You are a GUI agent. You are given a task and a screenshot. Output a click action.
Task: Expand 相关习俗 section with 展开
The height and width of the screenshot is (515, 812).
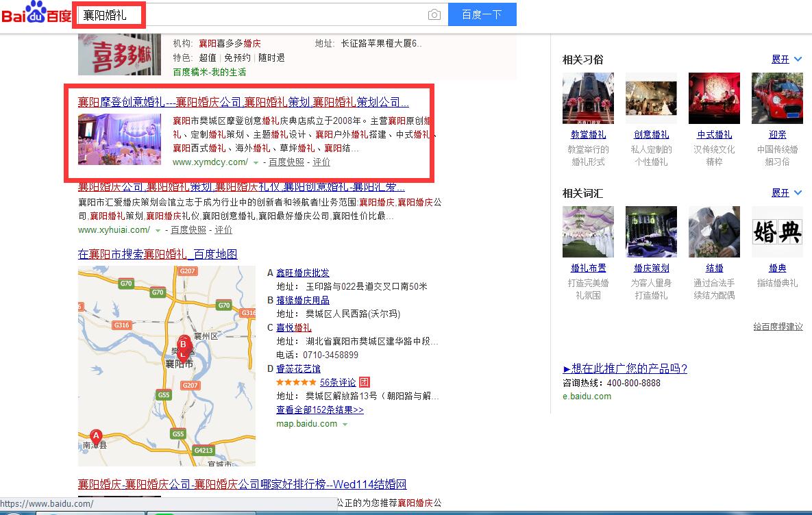pos(786,59)
